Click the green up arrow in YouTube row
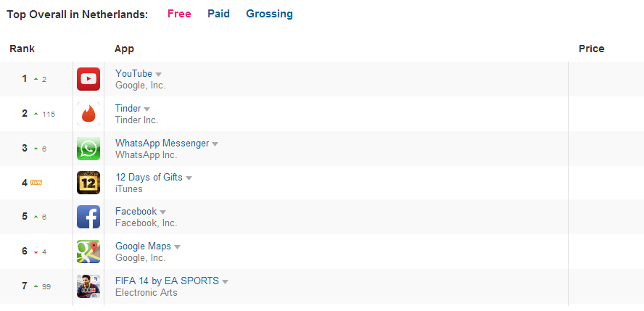The height and width of the screenshot is (311, 644). coord(36,79)
